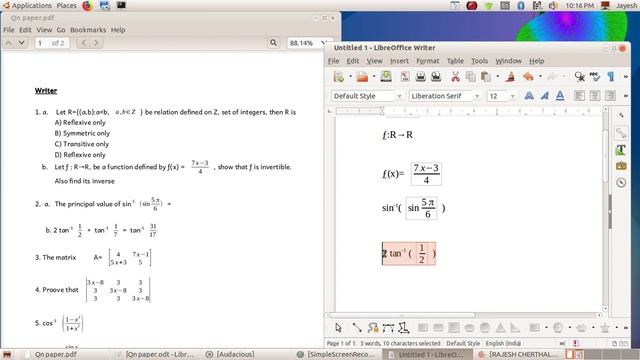This screenshot has width=640, height=360.
Task: Click 'Page 1 of 1' in status bar
Action: (x=341, y=343)
